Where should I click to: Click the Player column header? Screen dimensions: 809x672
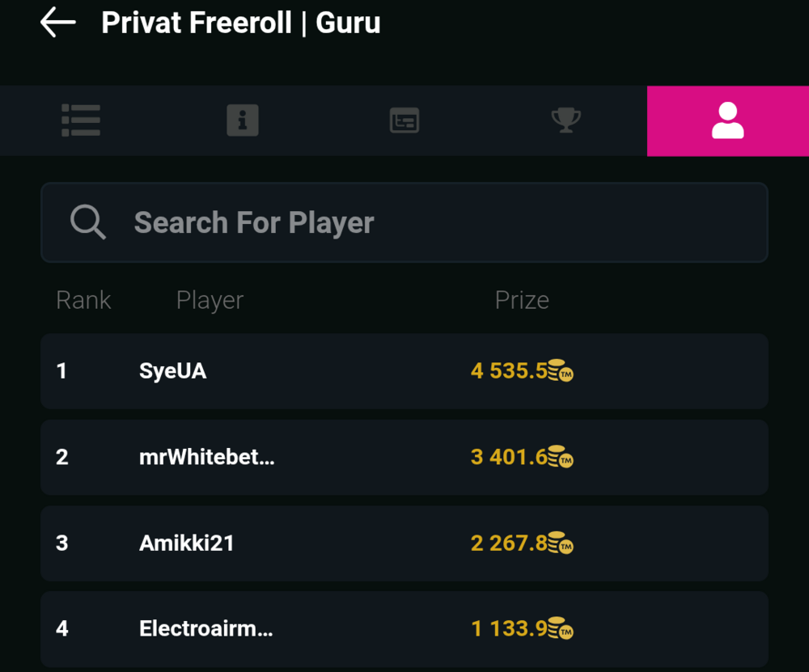pos(210,300)
